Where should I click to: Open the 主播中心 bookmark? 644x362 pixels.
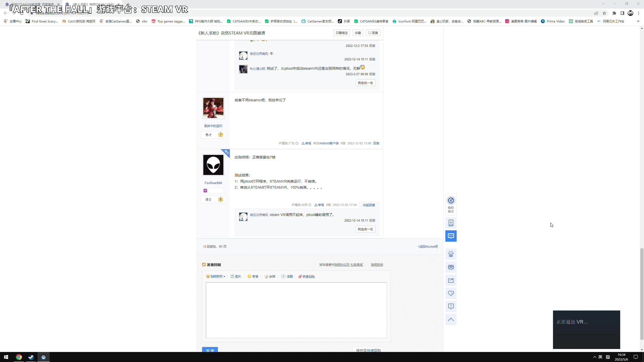[13, 21]
